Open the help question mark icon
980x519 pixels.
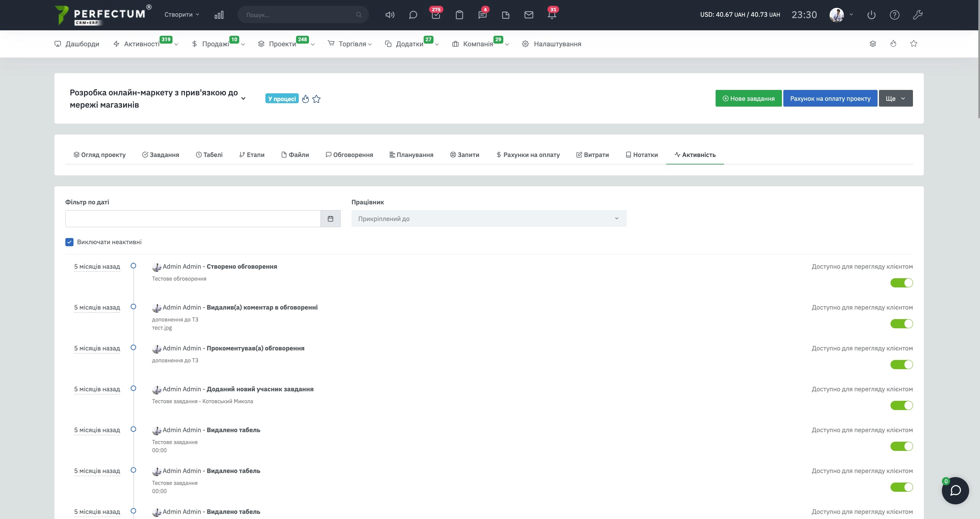click(895, 15)
